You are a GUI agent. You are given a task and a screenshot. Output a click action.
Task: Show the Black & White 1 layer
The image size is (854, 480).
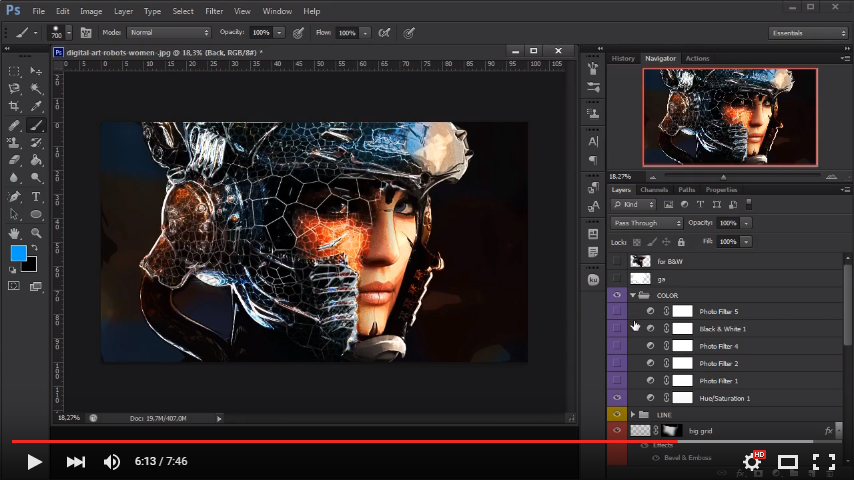(x=617, y=329)
